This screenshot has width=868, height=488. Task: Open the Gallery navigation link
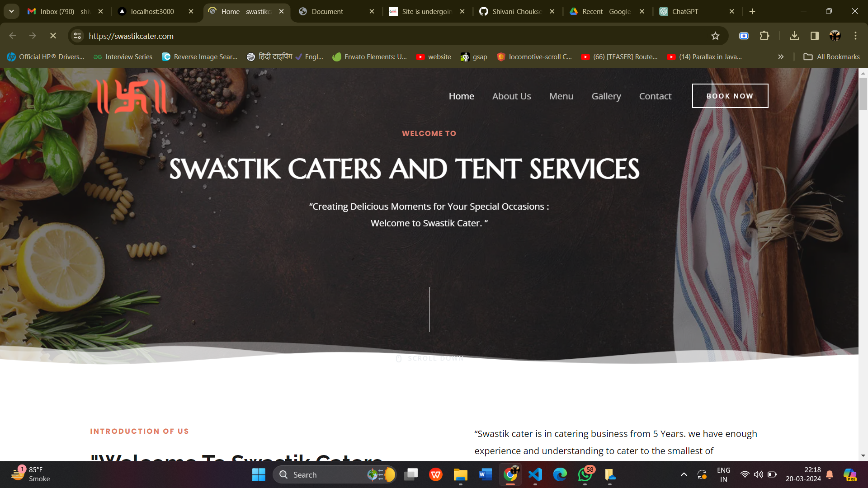(x=606, y=96)
